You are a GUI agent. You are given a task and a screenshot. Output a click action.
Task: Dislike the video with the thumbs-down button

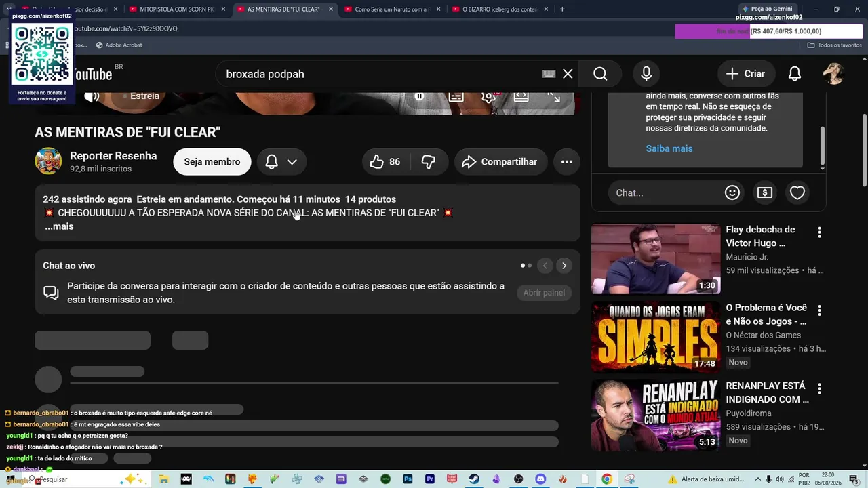click(429, 162)
